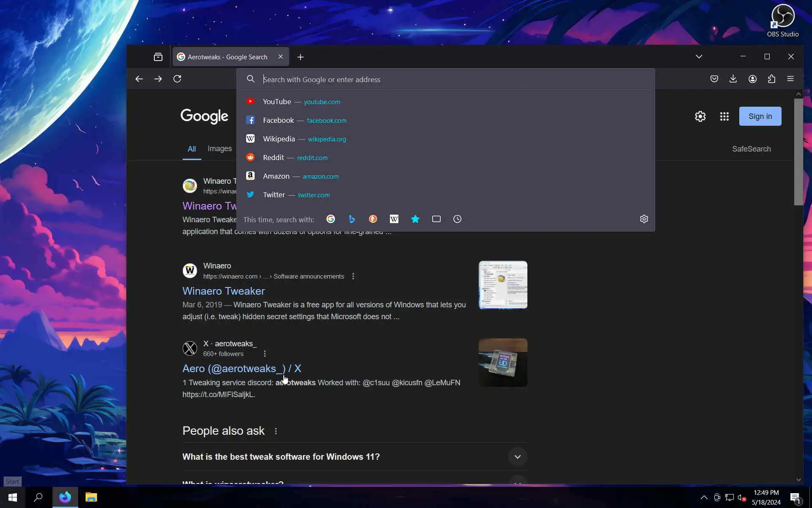Viewport: 812px width, 508px height.
Task: Search history using the clock icon
Action: coord(457,219)
